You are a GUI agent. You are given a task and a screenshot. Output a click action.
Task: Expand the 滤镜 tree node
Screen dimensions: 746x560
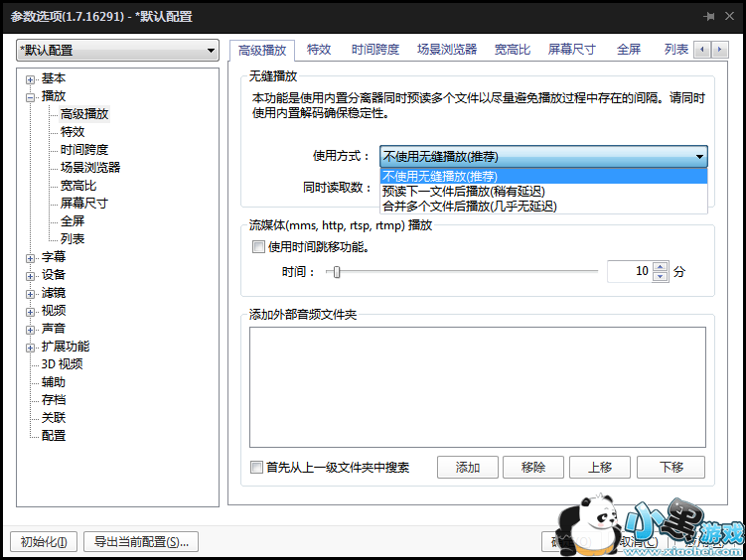pos(31,294)
